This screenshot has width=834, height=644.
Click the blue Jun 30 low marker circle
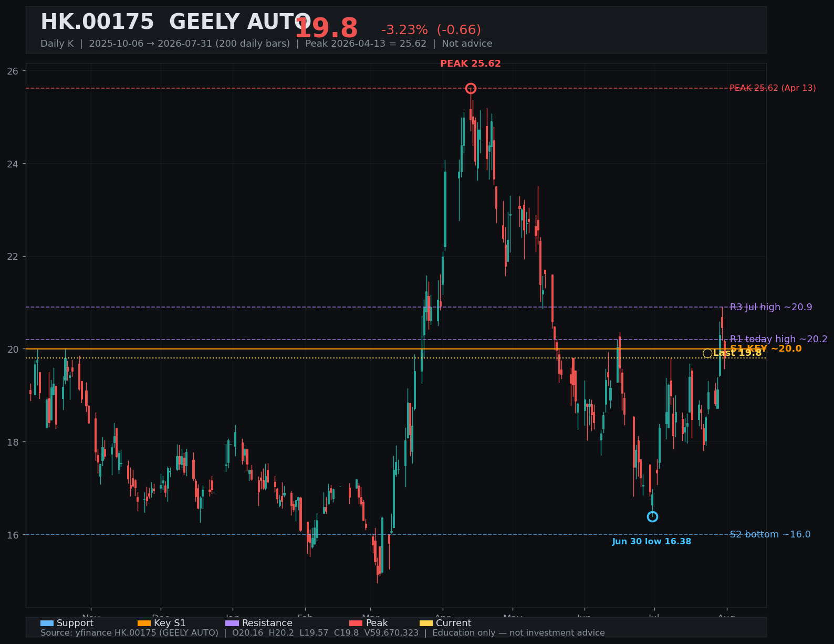click(652, 516)
